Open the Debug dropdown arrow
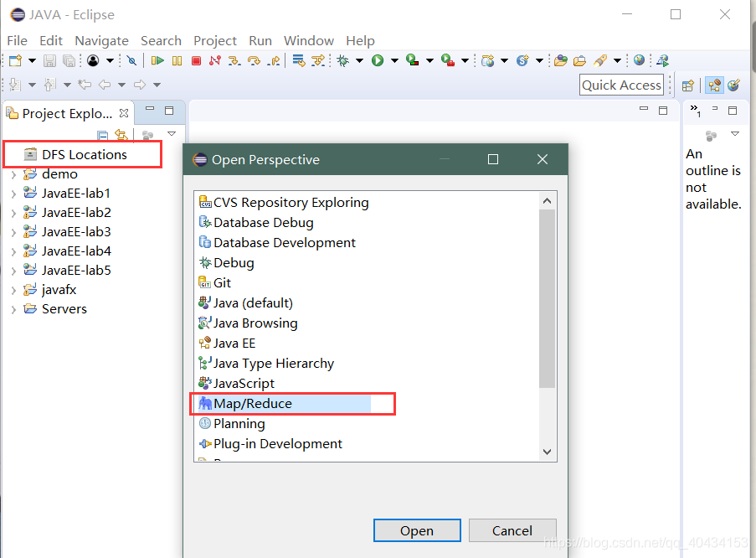 360,61
